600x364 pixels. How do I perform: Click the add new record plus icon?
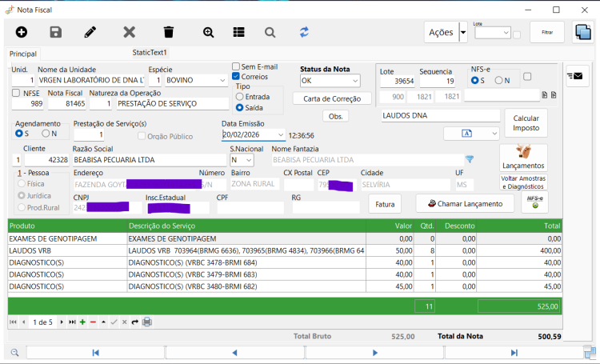[x=22, y=32]
